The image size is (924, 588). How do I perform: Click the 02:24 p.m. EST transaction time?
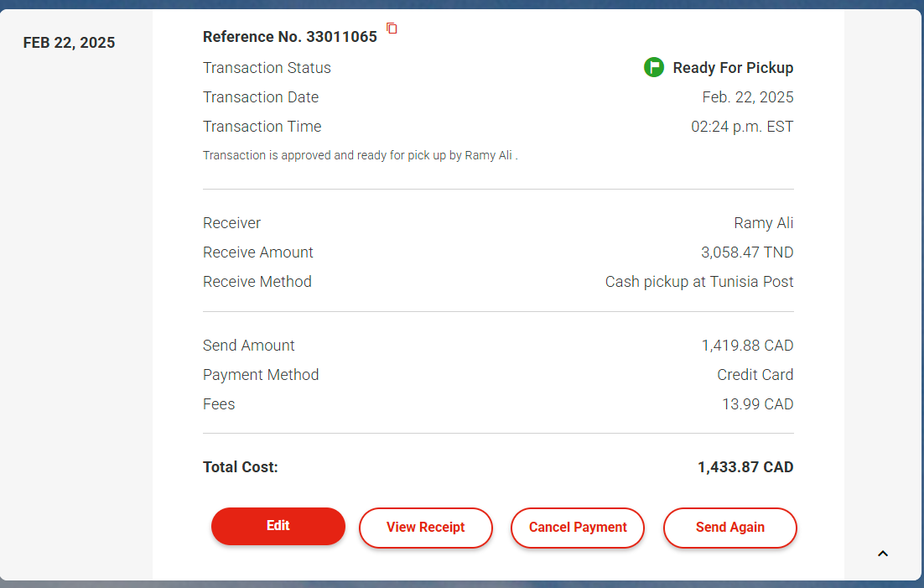click(741, 127)
